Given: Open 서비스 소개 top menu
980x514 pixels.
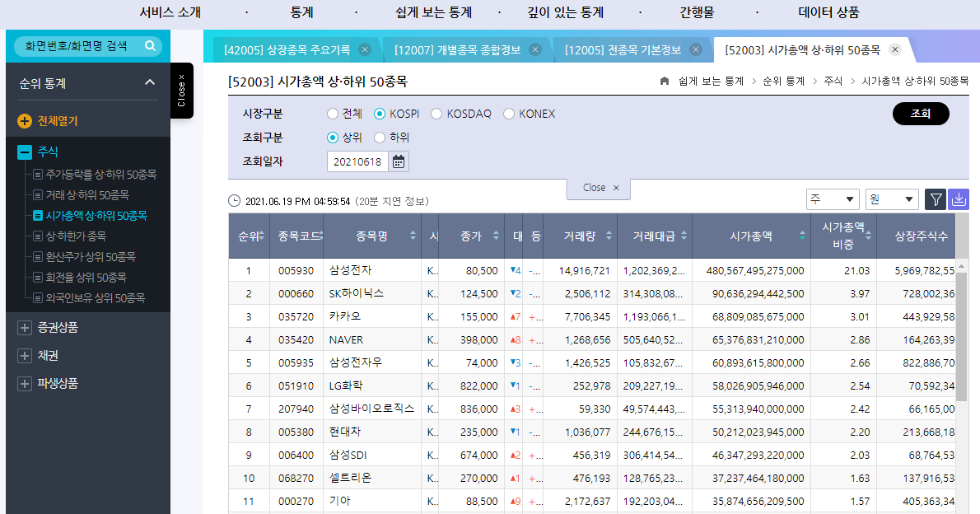Looking at the screenshot, I should [x=170, y=12].
